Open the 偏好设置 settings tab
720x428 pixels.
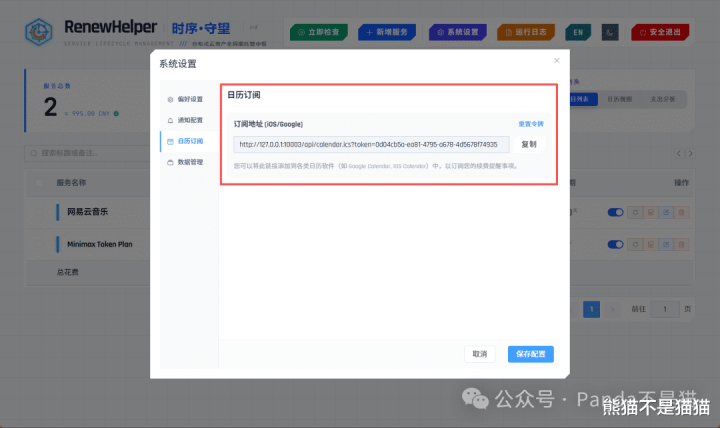tap(189, 99)
